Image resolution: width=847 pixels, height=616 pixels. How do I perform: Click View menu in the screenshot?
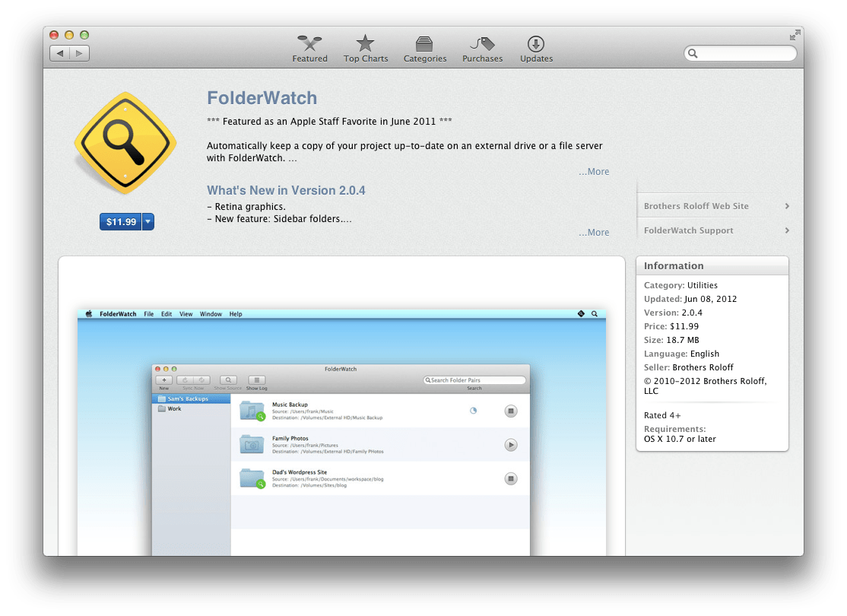(186, 314)
